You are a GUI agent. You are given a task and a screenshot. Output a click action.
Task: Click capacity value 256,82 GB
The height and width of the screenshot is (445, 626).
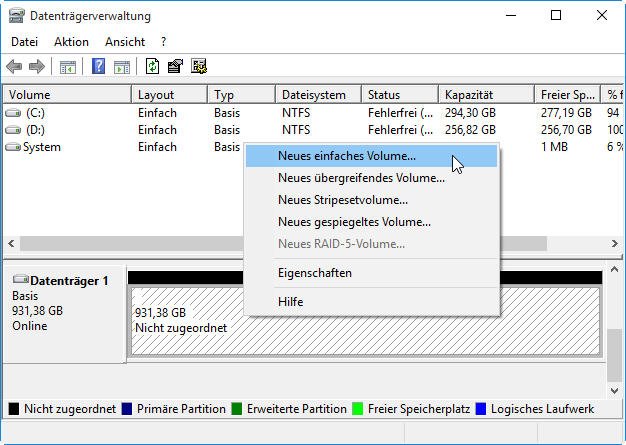[470, 130]
